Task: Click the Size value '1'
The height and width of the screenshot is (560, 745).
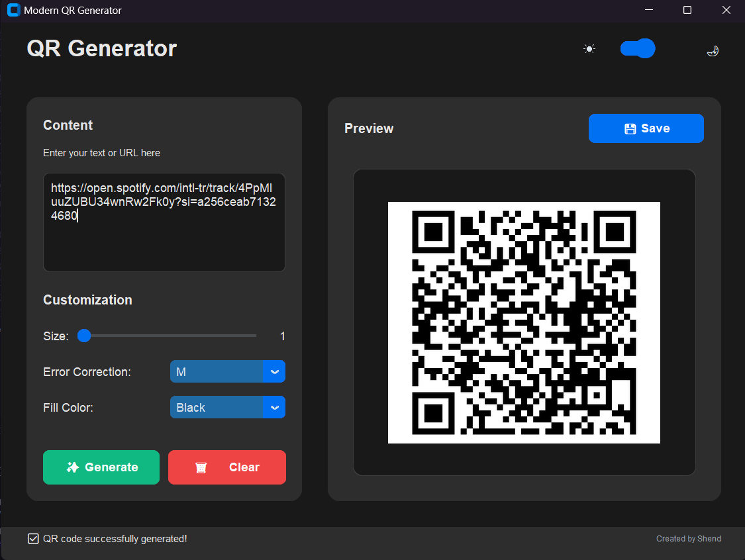Action: [283, 336]
